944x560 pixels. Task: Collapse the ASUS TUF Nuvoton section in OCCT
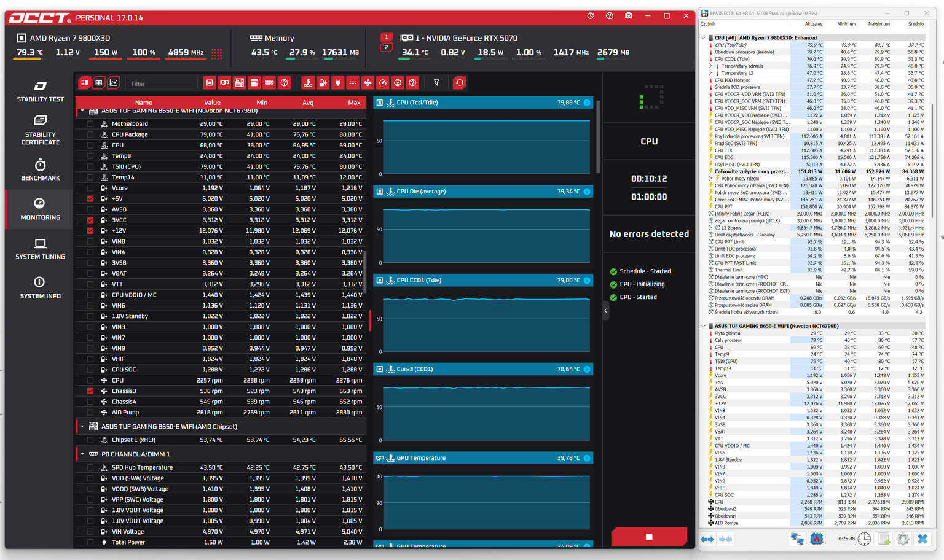[82, 111]
